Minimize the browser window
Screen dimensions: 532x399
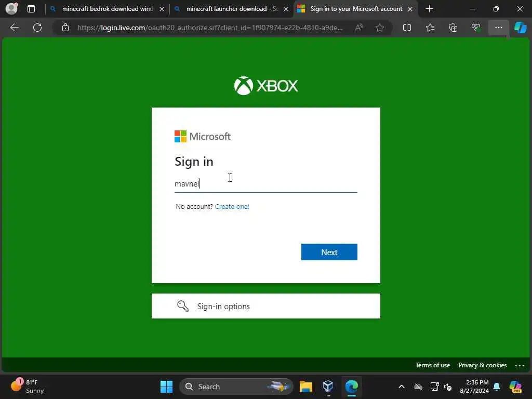point(472,9)
